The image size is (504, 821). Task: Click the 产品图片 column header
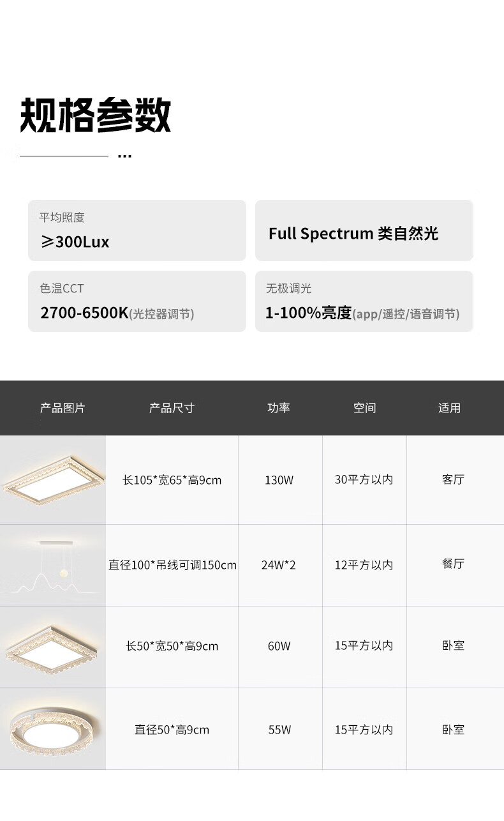(x=63, y=408)
